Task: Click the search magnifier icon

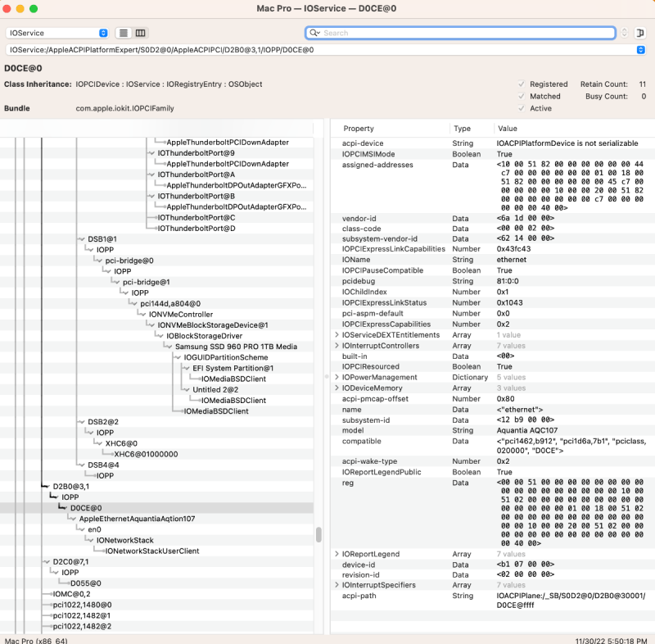Action: pyautogui.click(x=314, y=33)
